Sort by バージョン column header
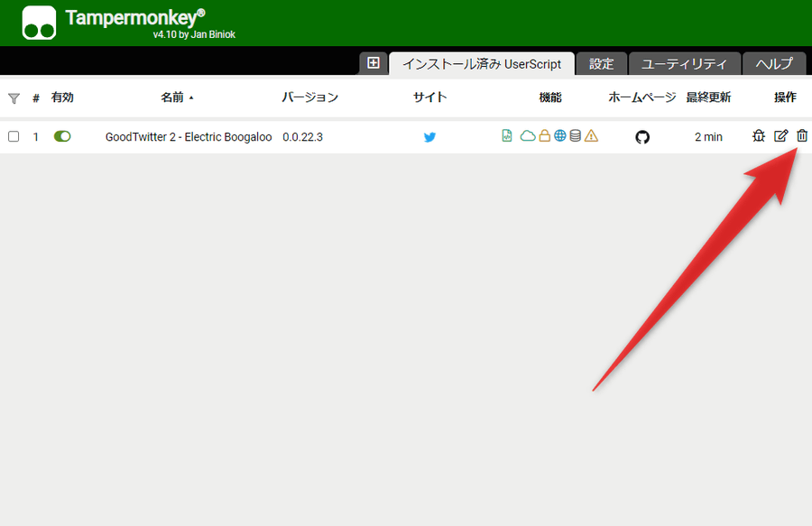The height and width of the screenshot is (526, 812). pyautogui.click(x=309, y=97)
